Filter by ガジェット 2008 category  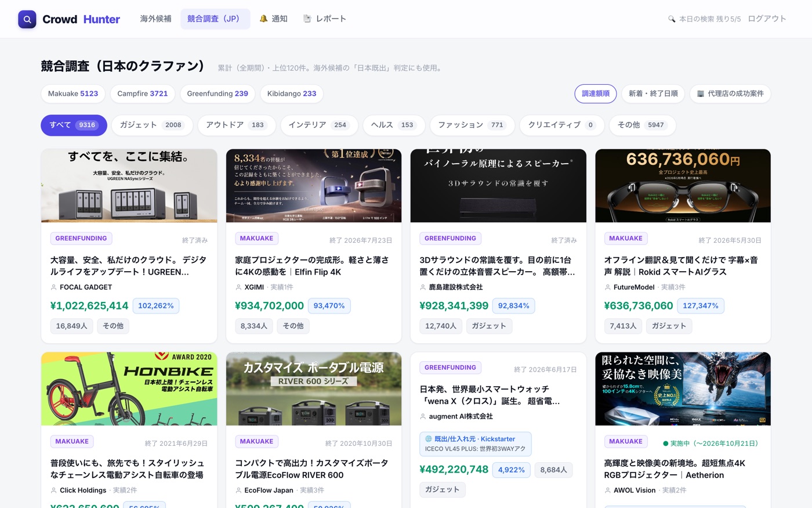pos(151,125)
